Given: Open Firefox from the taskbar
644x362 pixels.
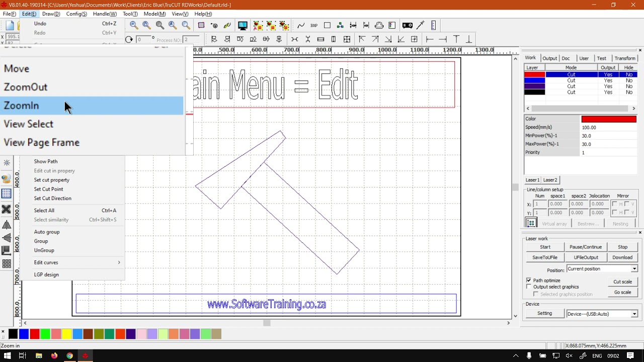Looking at the screenshot, I should click(x=54, y=355).
